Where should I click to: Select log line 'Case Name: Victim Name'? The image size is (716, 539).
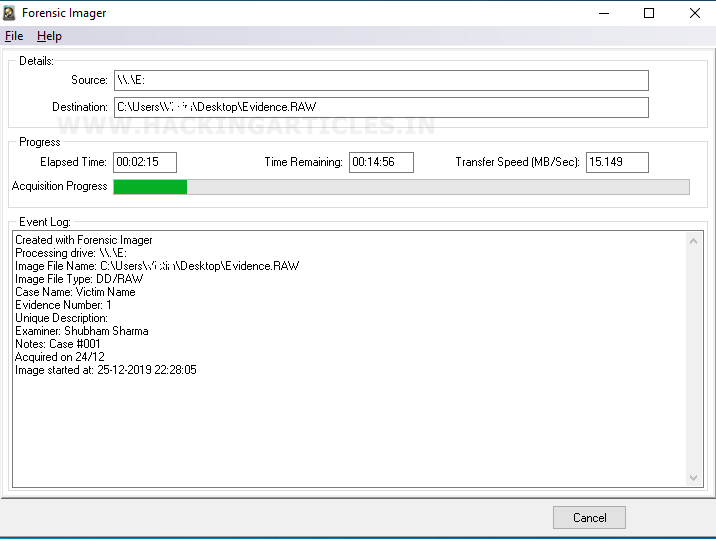75,292
